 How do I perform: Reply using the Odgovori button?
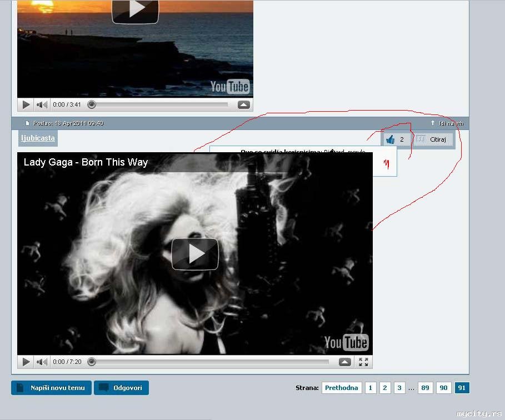(122, 388)
